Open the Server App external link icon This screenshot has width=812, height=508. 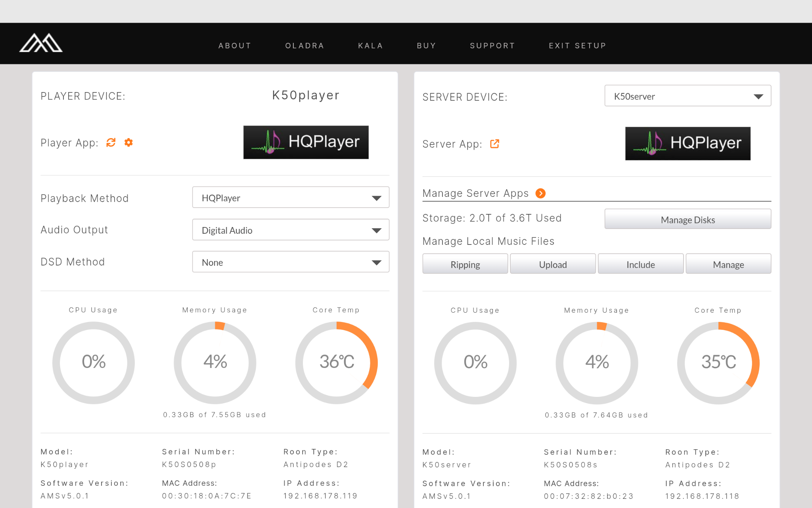(x=494, y=144)
